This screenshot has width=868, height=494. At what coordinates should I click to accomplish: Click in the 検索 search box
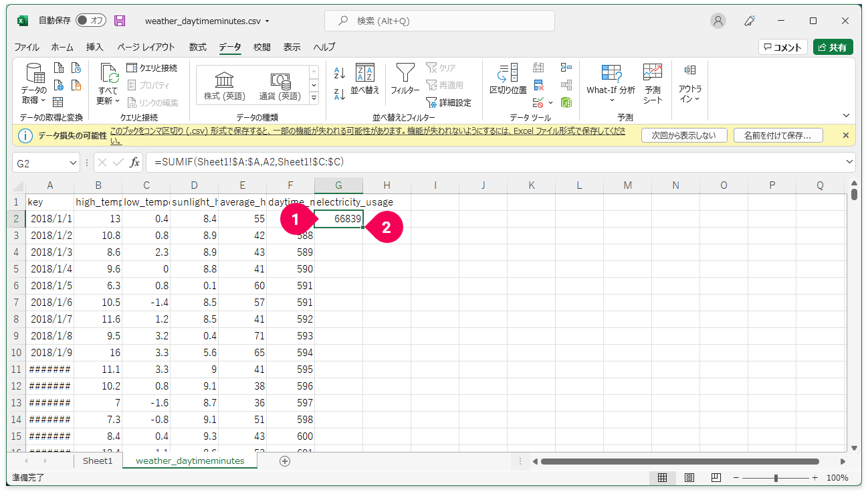point(439,21)
